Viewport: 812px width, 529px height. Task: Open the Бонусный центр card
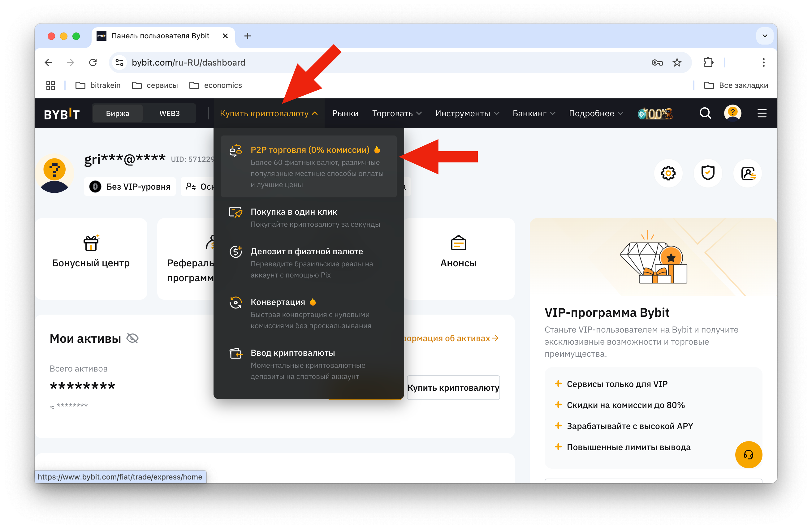click(x=91, y=259)
